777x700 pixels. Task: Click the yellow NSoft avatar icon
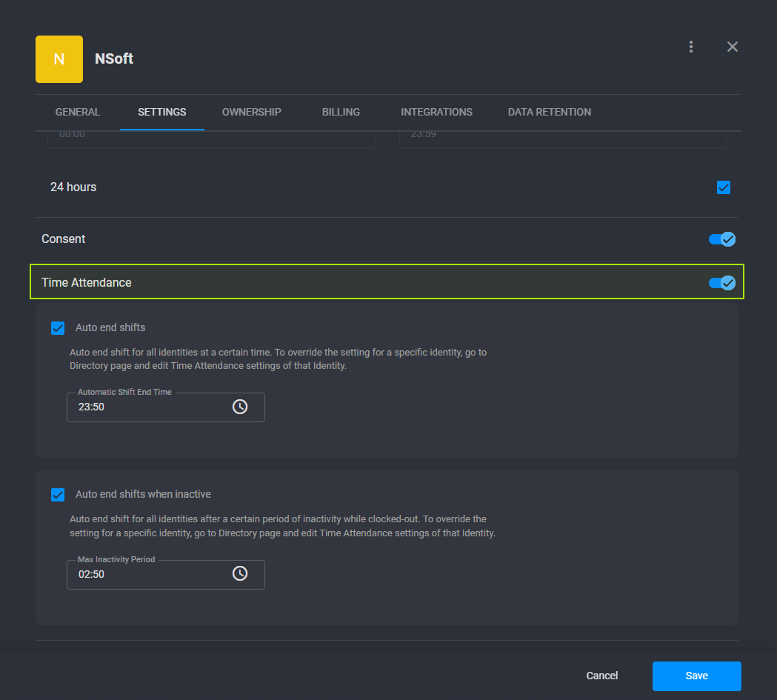click(59, 59)
